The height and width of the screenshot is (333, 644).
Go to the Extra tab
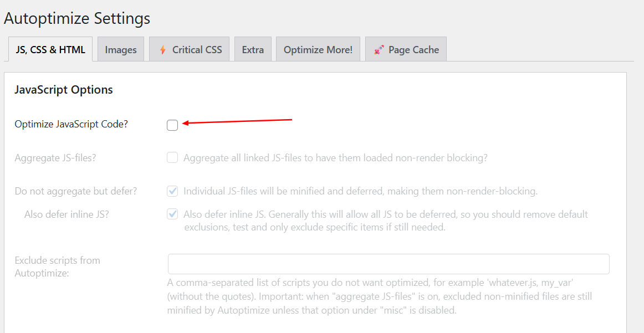point(253,50)
